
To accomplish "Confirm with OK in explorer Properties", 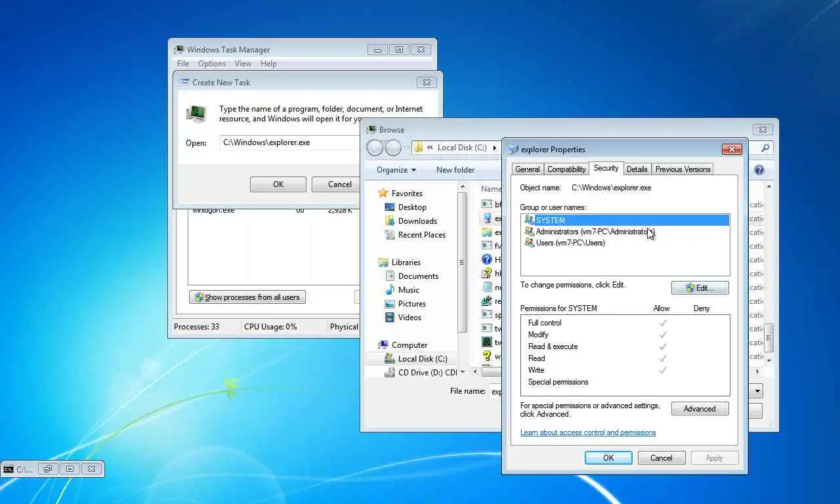I will point(608,458).
